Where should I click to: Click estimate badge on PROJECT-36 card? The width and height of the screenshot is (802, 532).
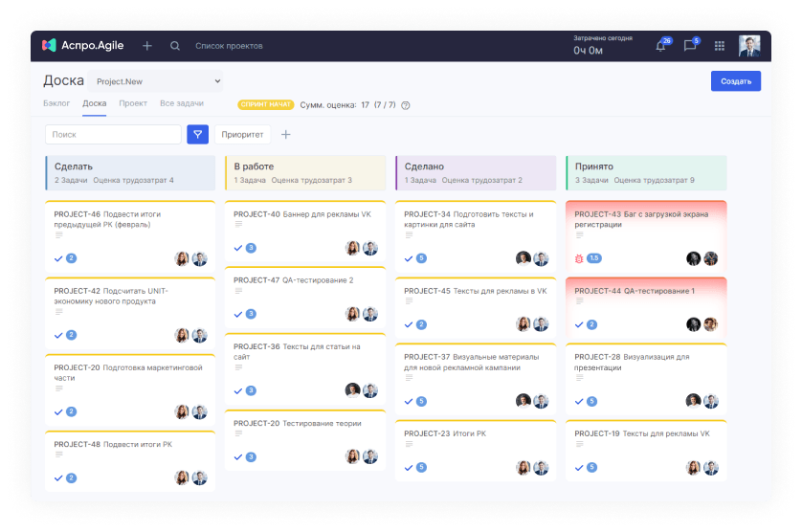(251, 390)
